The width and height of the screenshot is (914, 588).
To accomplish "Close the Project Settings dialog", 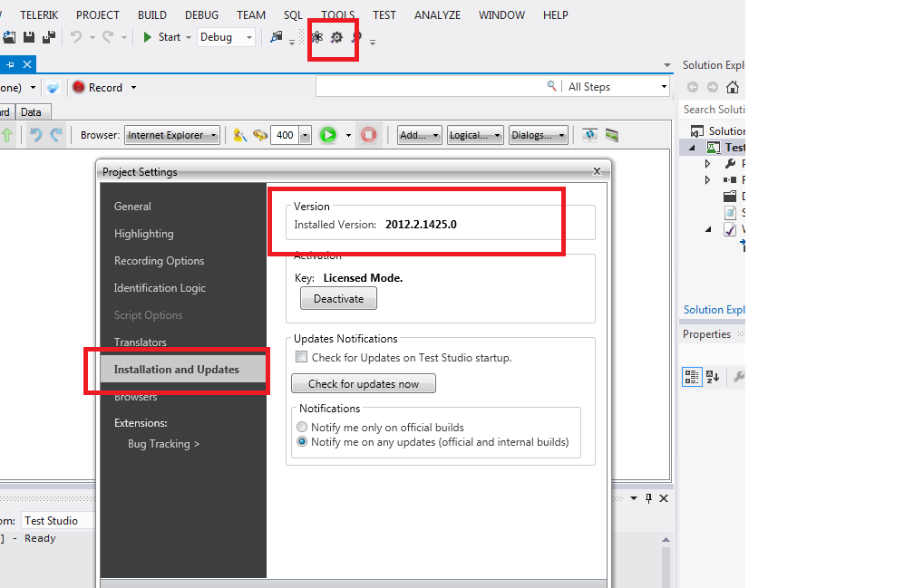I will point(597,171).
